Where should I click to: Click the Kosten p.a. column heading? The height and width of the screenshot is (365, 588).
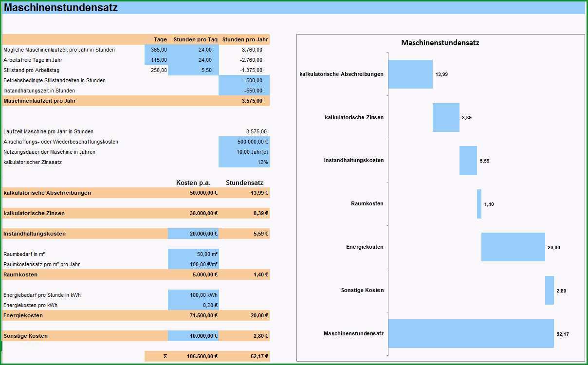[193, 182]
